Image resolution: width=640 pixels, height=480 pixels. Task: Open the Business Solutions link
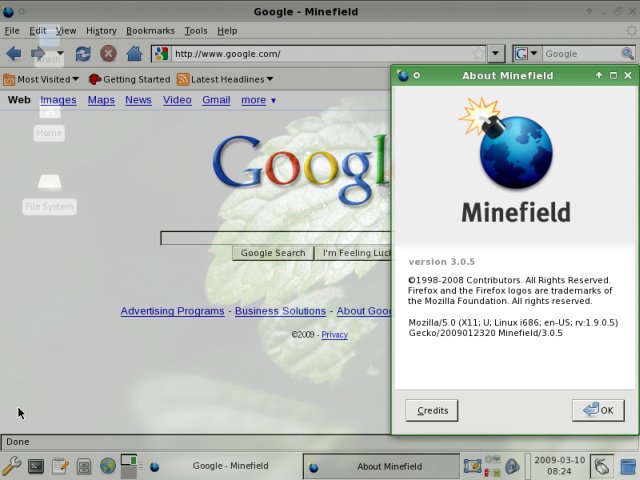(x=280, y=311)
